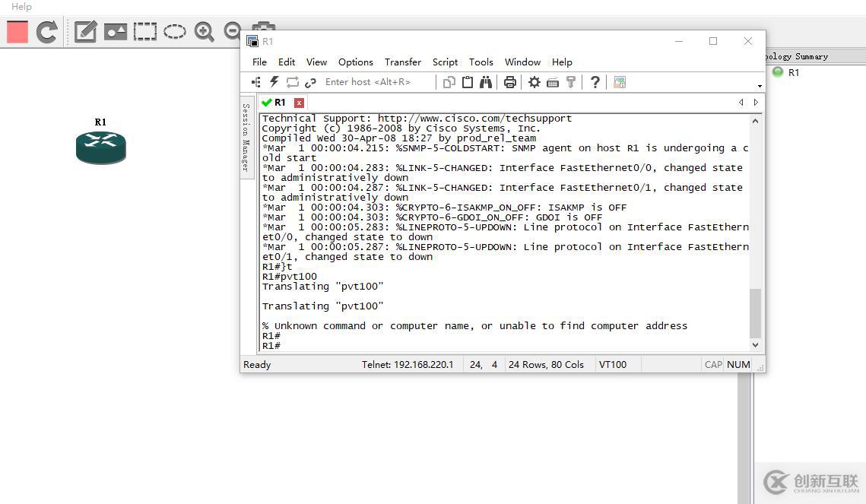This screenshot has height=504, width=866.
Task: Click the Reload all devices icon in GNS3
Action: 47,31
